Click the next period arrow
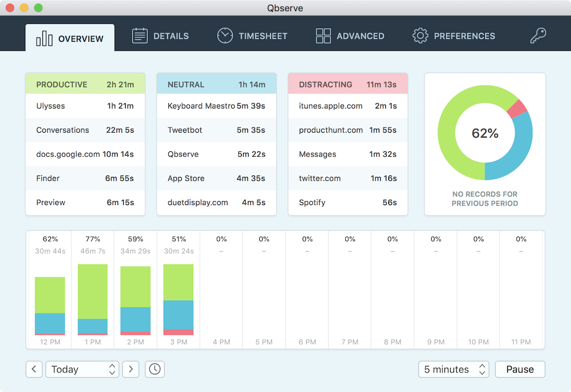This screenshot has height=392, width=571. click(130, 369)
